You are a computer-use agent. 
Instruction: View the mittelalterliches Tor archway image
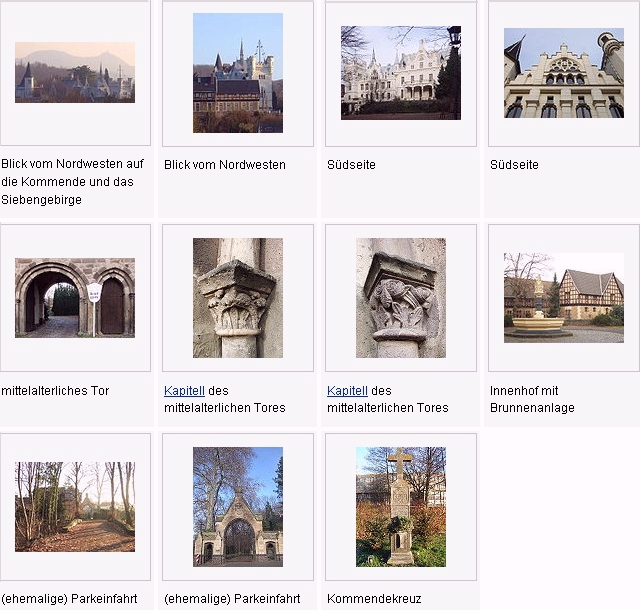[75, 297]
